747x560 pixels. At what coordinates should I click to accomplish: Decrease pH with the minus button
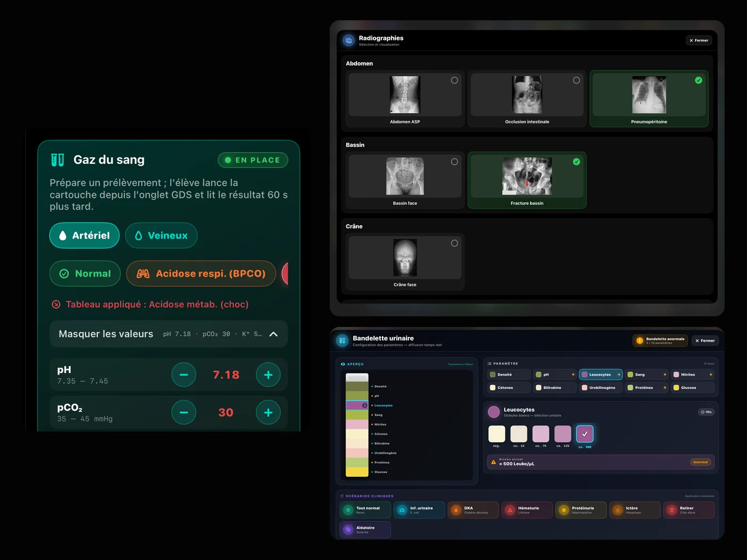(184, 375)
